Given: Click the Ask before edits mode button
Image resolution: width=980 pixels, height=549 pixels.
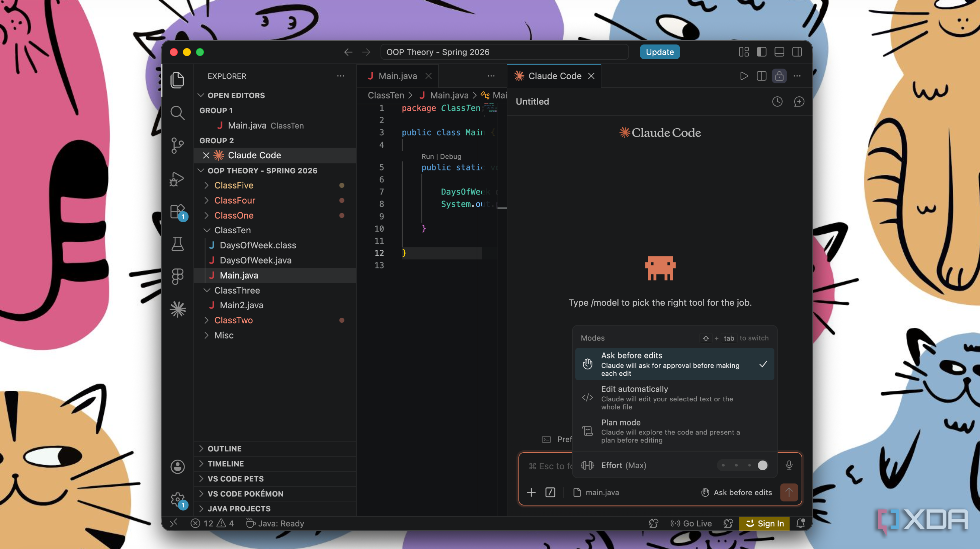Looking at the screenshot, I should click(736, 492).
